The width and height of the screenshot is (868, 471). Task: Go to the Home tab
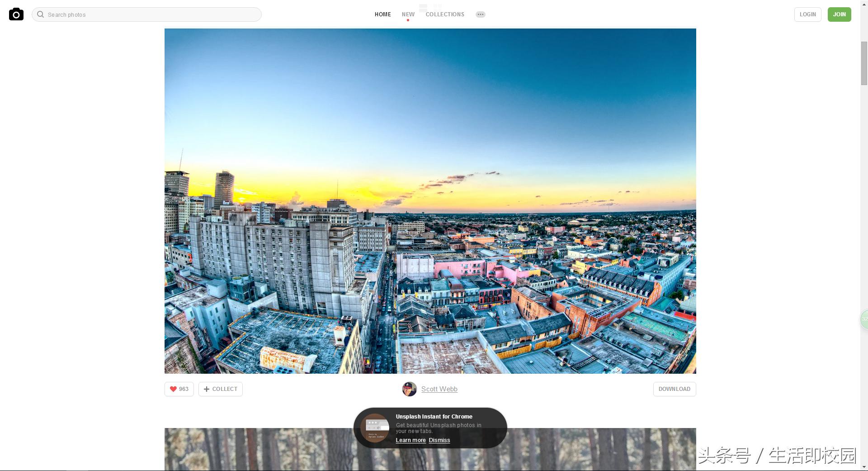(382, 14)
